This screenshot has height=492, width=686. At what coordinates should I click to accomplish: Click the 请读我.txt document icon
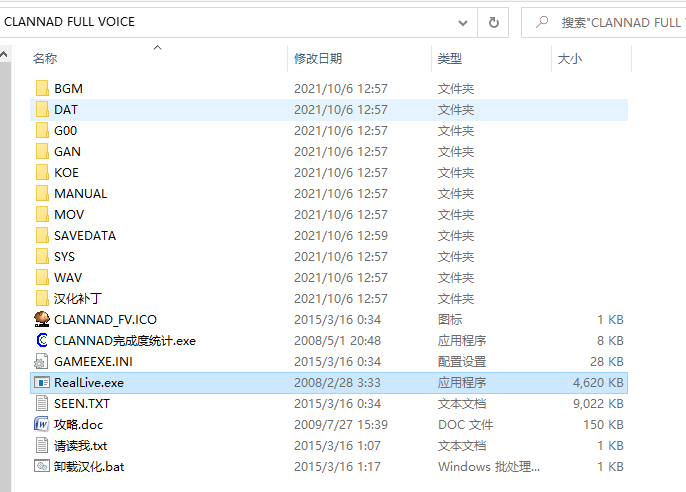42,445
